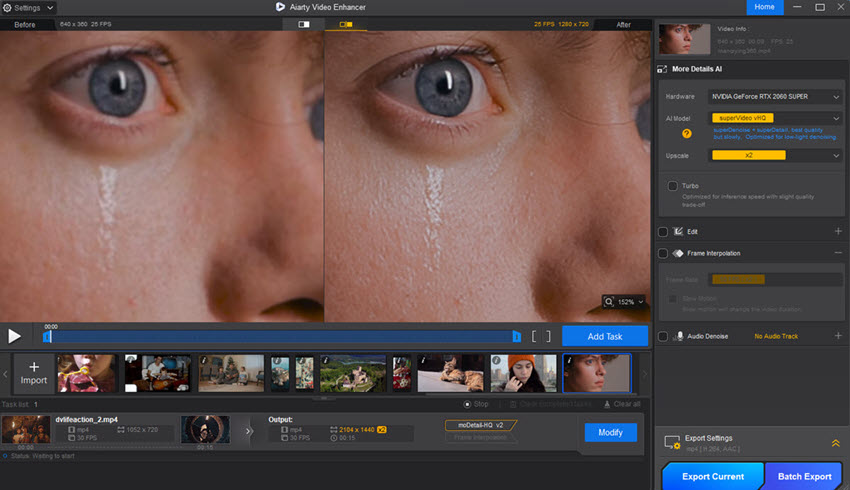Select the aerial castle thumbnail
850x490 pixels.
point(353,373)
